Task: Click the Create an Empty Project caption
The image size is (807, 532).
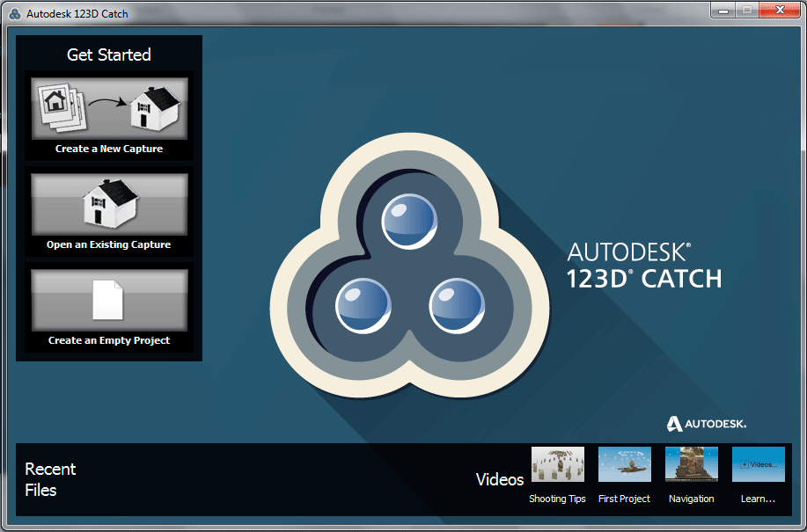Action: [x=109, y=340]
